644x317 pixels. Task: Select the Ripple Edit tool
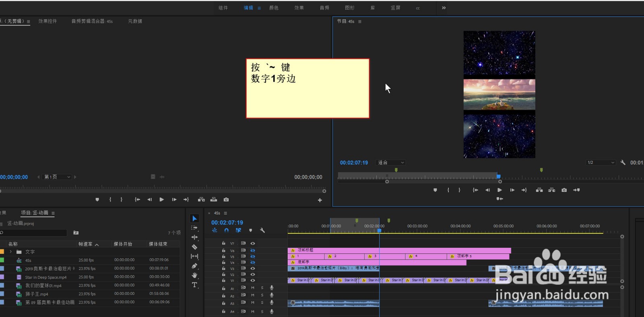(194, 237)
